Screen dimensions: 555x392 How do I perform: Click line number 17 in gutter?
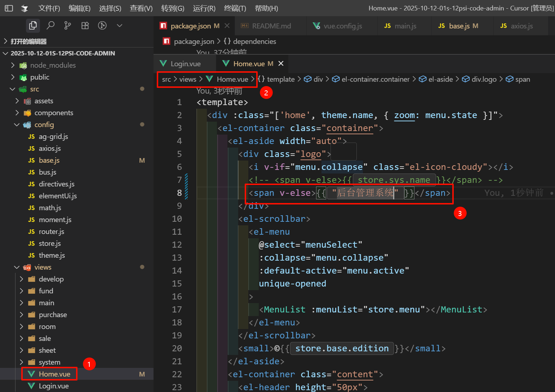[x=177, y=310]
